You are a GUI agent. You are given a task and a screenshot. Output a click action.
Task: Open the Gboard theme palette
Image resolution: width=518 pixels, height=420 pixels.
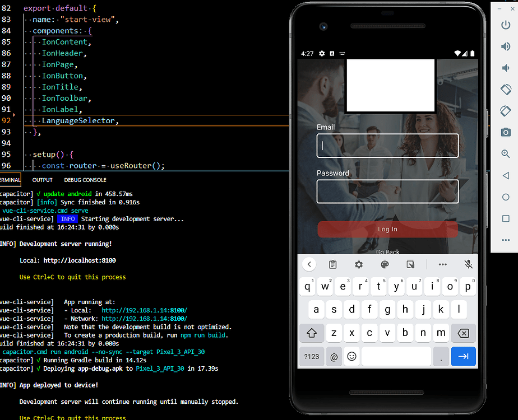(x=384, y=264)
